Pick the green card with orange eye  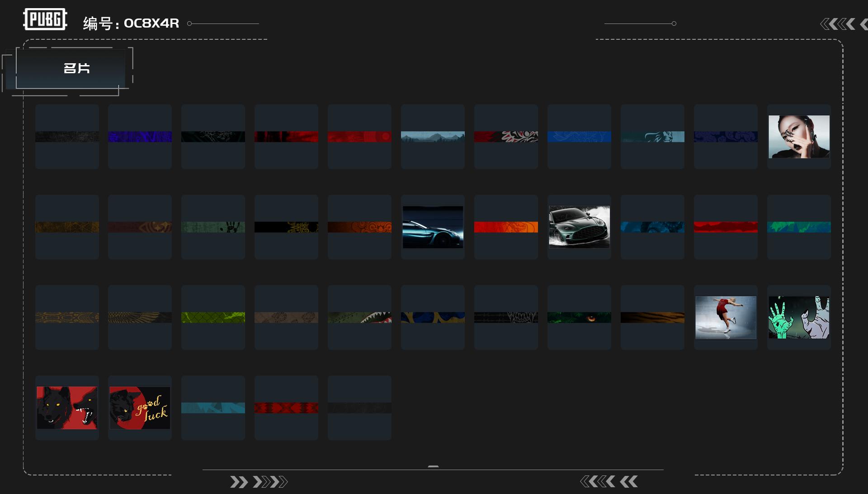[x=579, y=317]
